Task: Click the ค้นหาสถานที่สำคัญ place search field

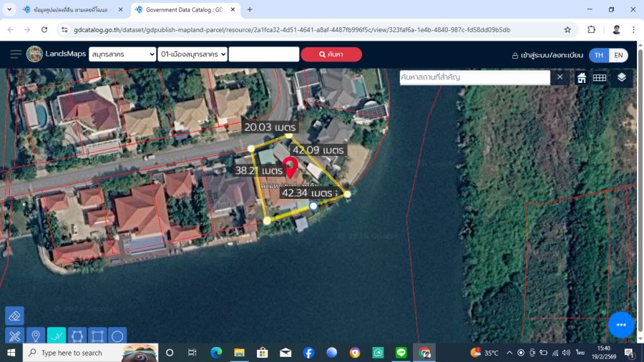Action: click(x=474, y=77)
